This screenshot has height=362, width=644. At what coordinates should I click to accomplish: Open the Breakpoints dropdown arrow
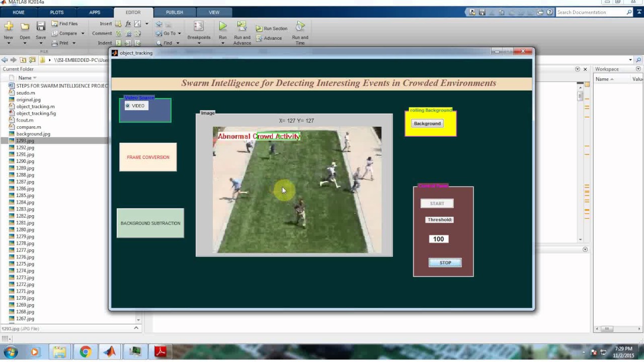click(x=199, y=43)
